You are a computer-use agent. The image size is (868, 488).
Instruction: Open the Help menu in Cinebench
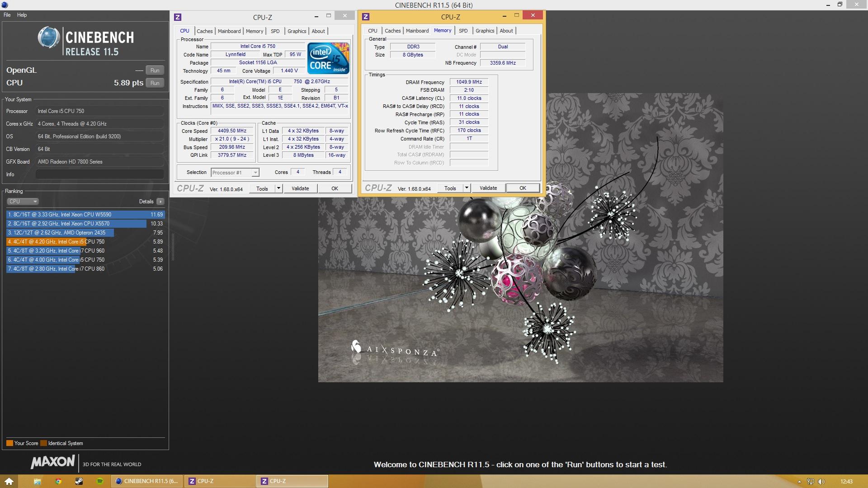click(22, 15)
